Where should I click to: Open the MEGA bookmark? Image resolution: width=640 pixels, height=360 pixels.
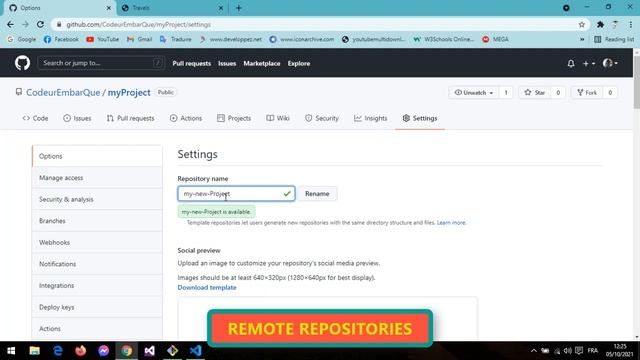(x=496, y=39)
